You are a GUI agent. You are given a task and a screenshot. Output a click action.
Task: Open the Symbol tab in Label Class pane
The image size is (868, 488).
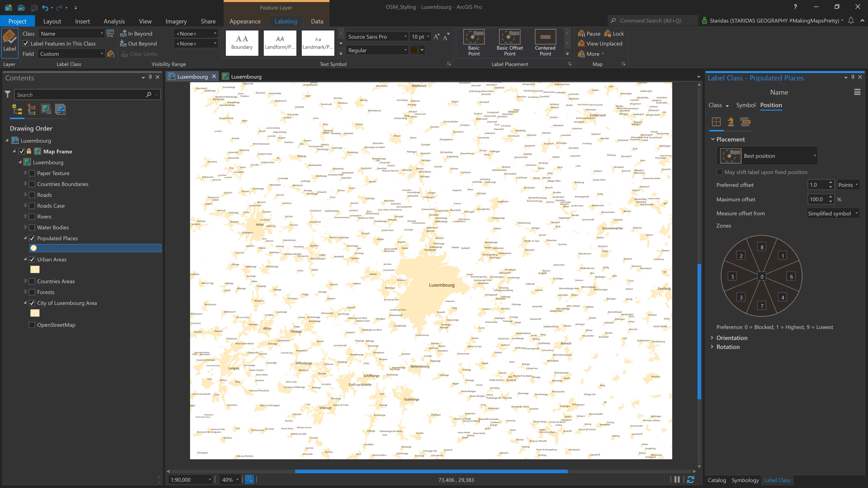click(x=745, y=105)
